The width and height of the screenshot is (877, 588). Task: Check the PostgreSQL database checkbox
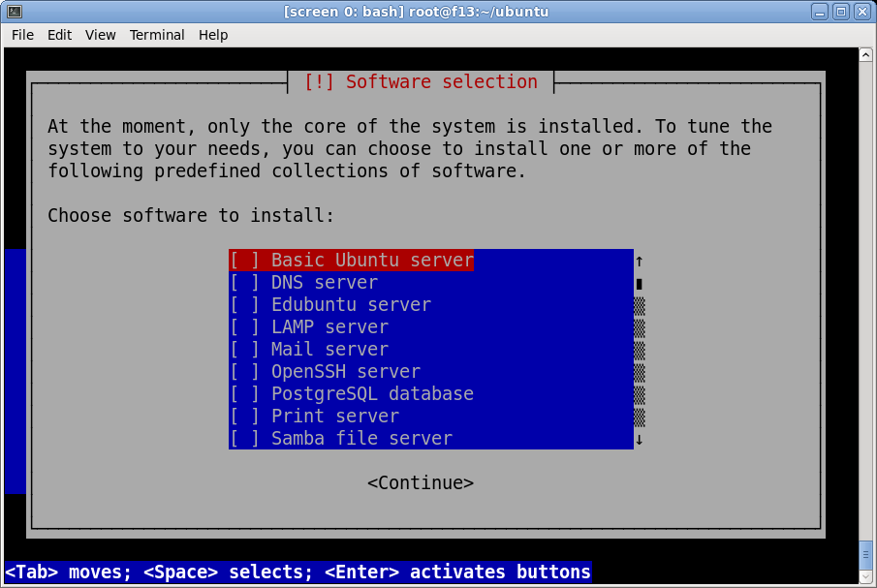(245, 394)
